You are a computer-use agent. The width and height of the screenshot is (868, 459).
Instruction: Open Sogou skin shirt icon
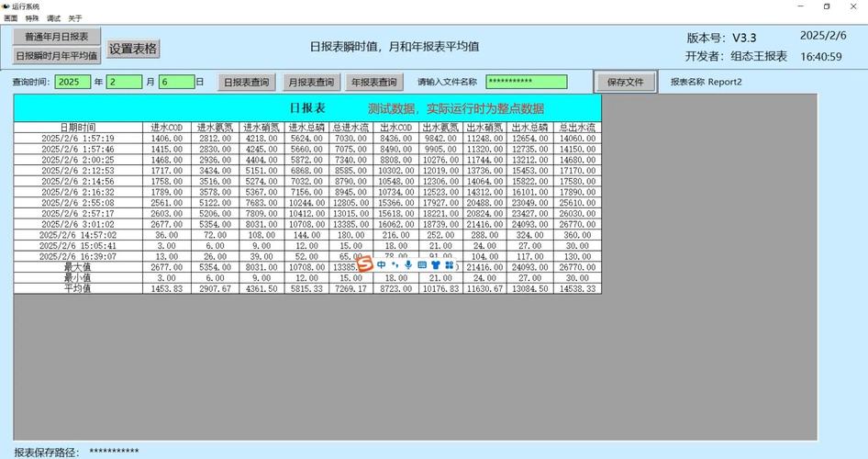[x=435, y=264]
